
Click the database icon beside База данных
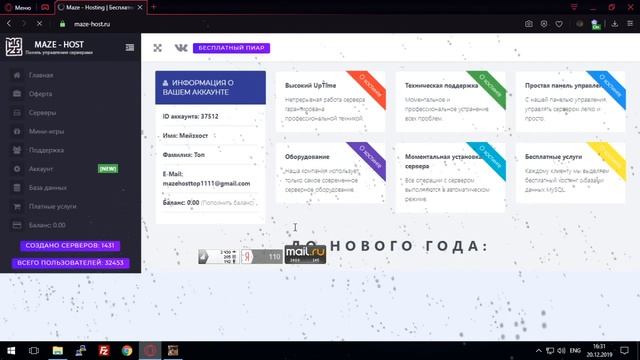[17, 188]
